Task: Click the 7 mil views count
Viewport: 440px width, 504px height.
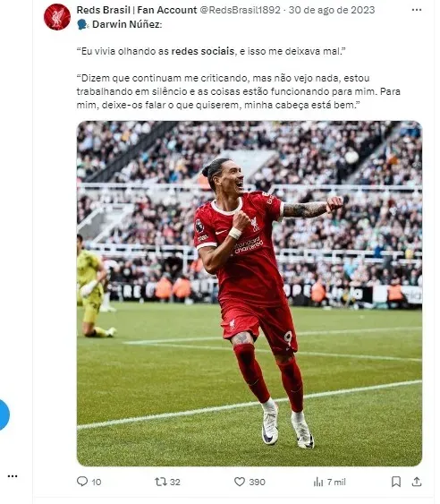Action: pyautogui.click(x=336, y=482)
